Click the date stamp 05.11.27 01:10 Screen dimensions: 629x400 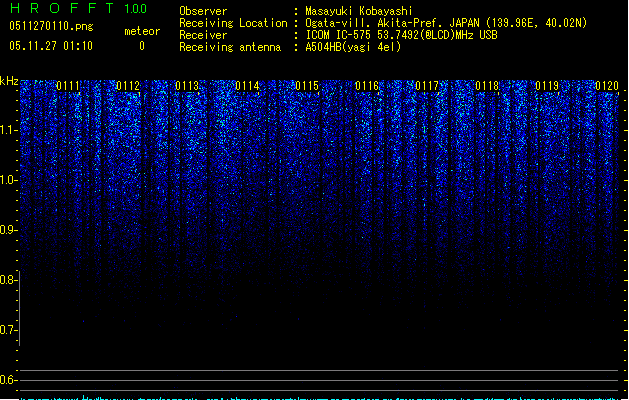pos(51,46)
